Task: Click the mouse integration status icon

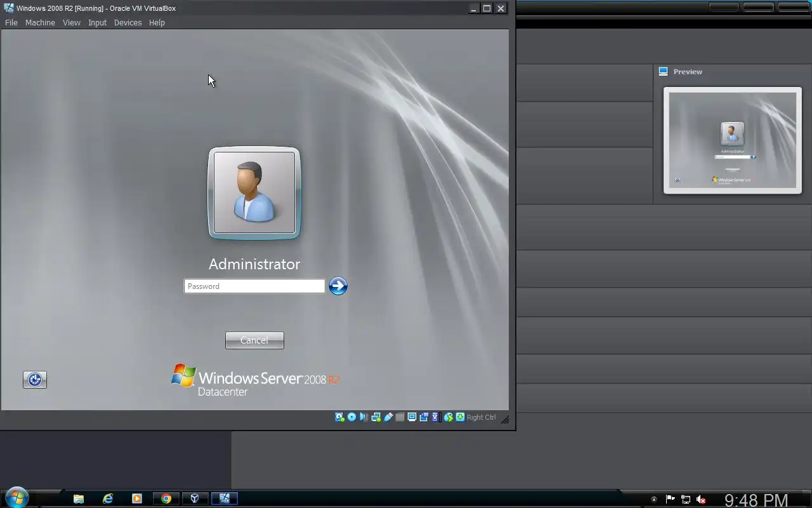Action: pyautogui.click(x=449, y=417)
